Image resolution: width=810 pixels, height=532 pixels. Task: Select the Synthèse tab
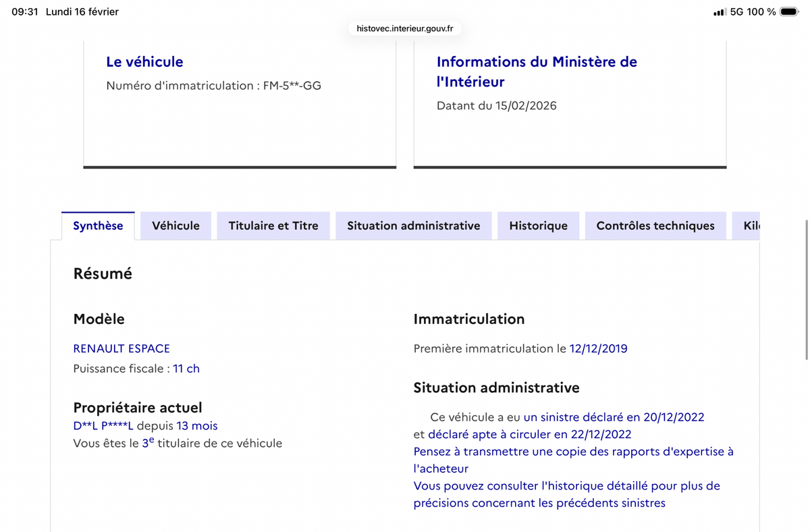coord(98,225)
